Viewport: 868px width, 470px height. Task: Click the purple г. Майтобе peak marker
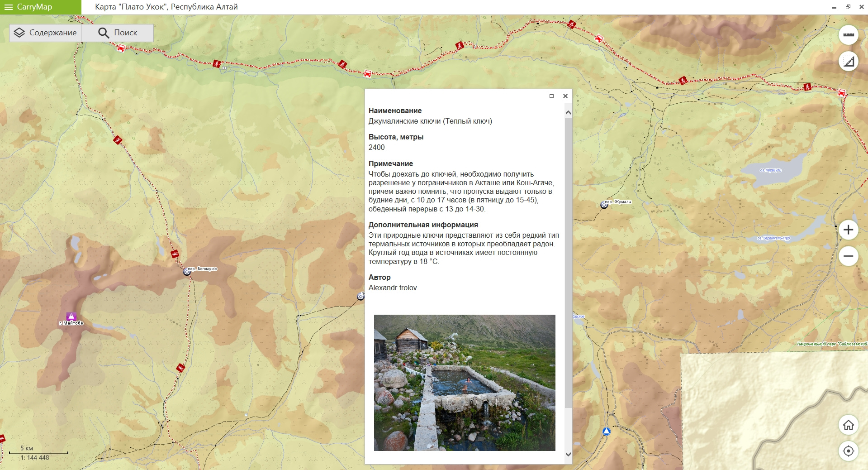71,316
